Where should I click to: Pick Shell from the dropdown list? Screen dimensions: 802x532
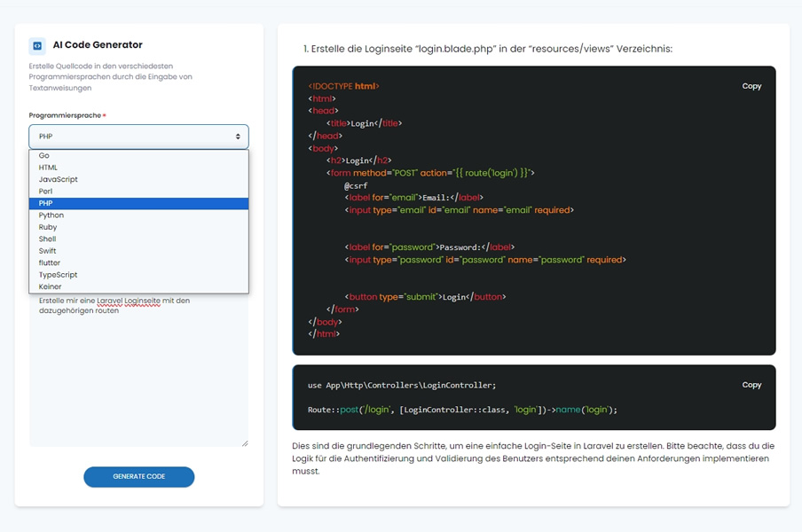[x=48, y=239]
